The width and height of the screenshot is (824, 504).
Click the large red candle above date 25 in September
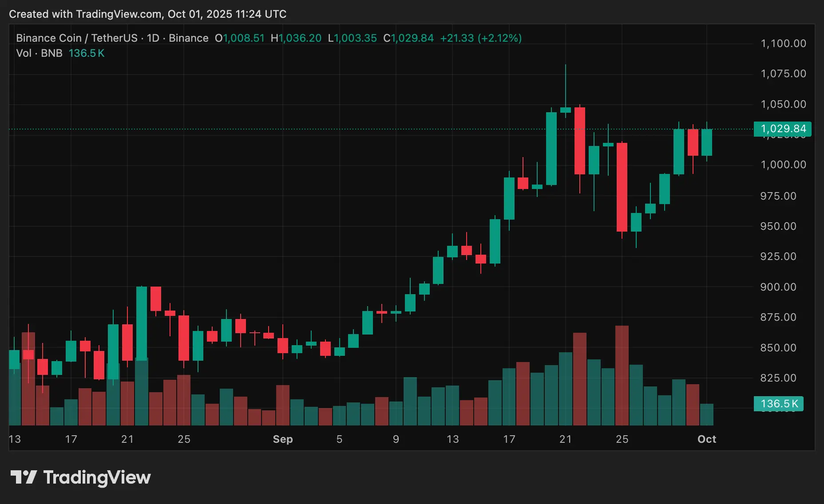[622, 187]
